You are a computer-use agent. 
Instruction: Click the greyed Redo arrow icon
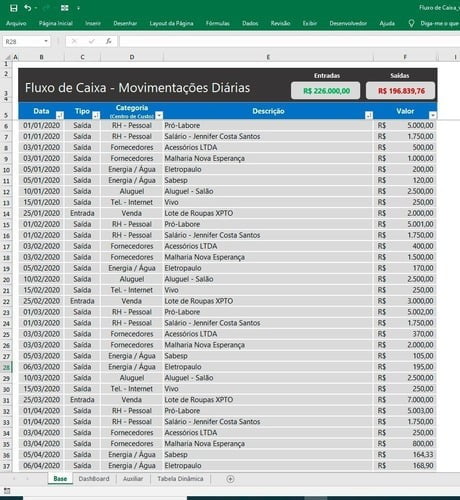click(x=46, y=8)
